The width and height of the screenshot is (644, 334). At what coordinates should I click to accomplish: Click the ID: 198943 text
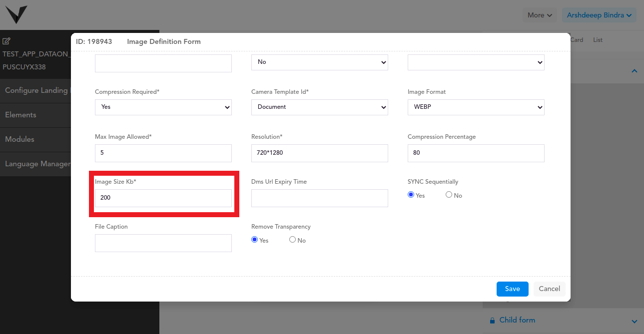[x=94, y=41]
